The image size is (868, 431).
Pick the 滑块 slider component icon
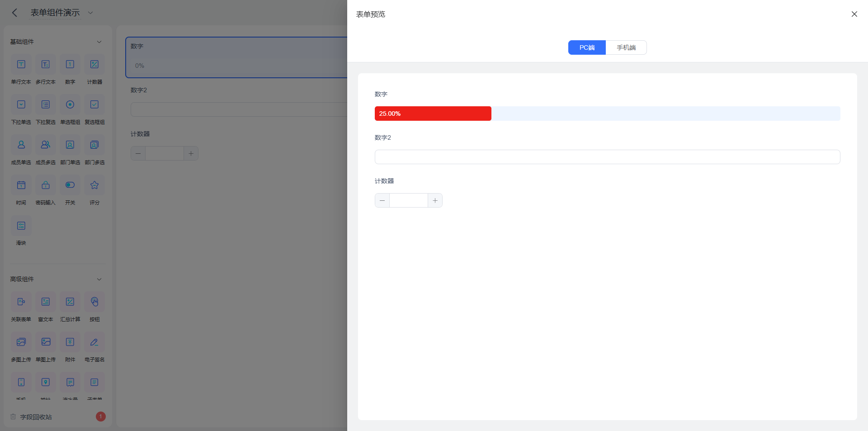[x=21, y=226]
